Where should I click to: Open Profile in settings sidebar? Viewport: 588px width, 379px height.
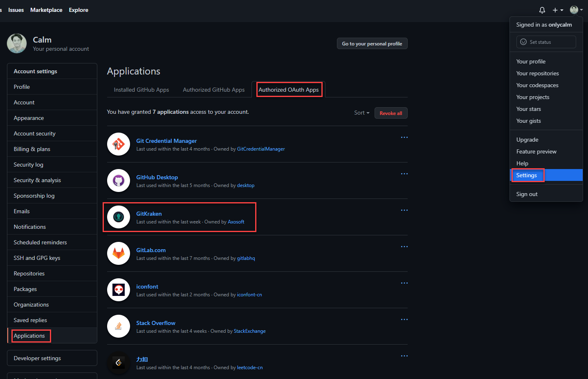(52, 87)
